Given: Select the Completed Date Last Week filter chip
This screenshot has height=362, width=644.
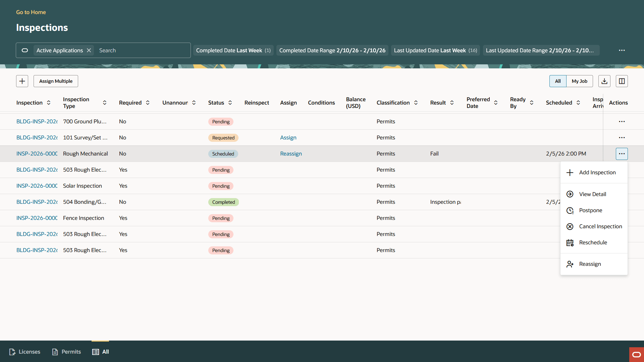Looking at the screenshot, I should tap(233, 50).
